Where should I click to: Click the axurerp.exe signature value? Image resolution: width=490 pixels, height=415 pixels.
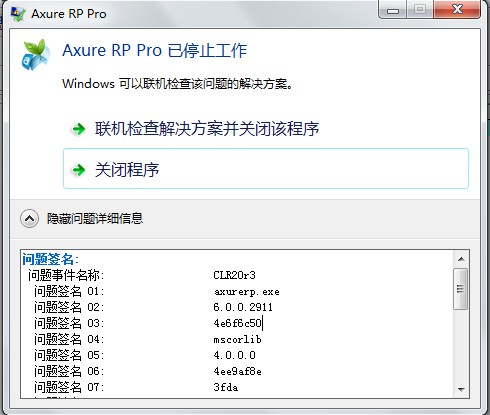[x=247, y=292]
